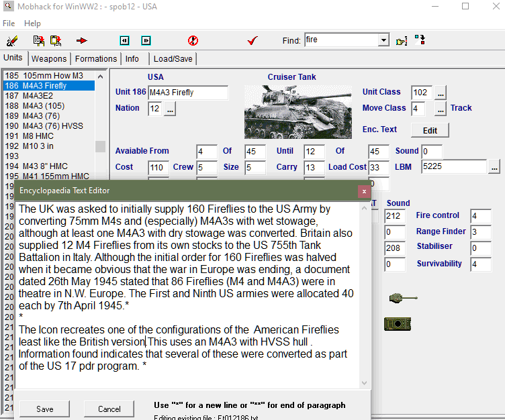Open the Unit Class browse button
The height and width of the screenshot is (420, 505).
[x=440, y=93]
